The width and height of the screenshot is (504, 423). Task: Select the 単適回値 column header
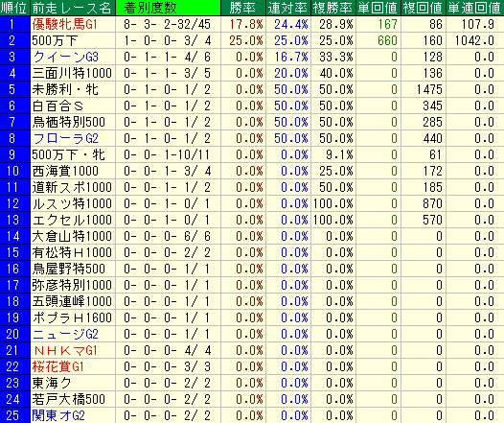click(x=475, y=8)
